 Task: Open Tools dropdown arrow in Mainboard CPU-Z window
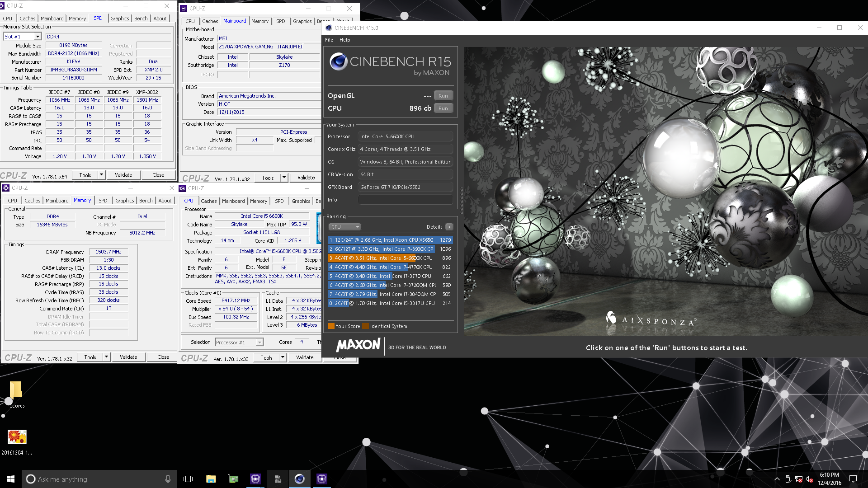pos(284,178)
